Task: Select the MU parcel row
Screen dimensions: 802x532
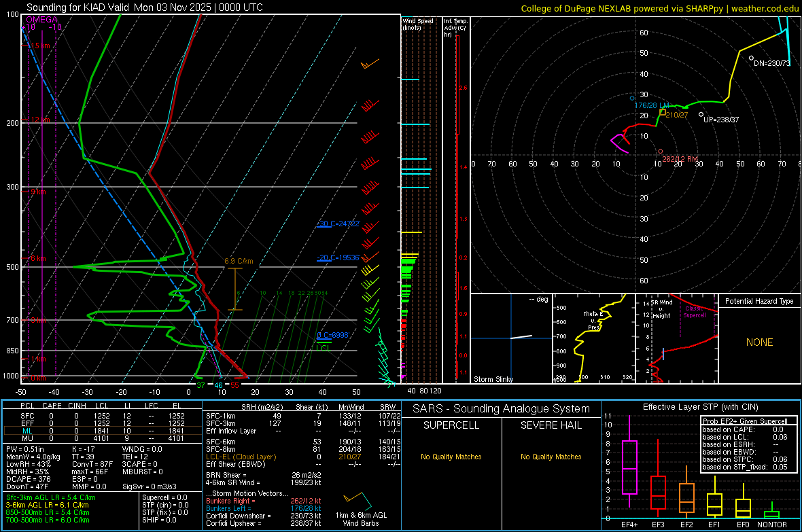Action: (102, 438)
